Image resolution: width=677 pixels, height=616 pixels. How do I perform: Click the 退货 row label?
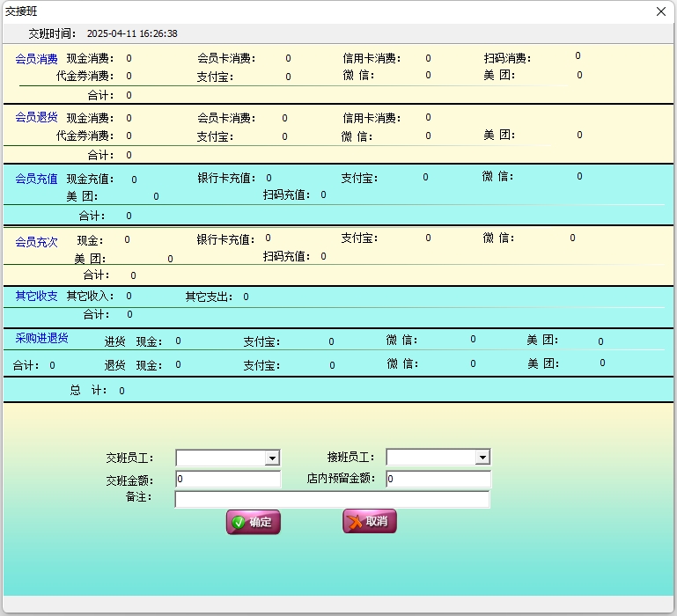[x=114, y=365]
